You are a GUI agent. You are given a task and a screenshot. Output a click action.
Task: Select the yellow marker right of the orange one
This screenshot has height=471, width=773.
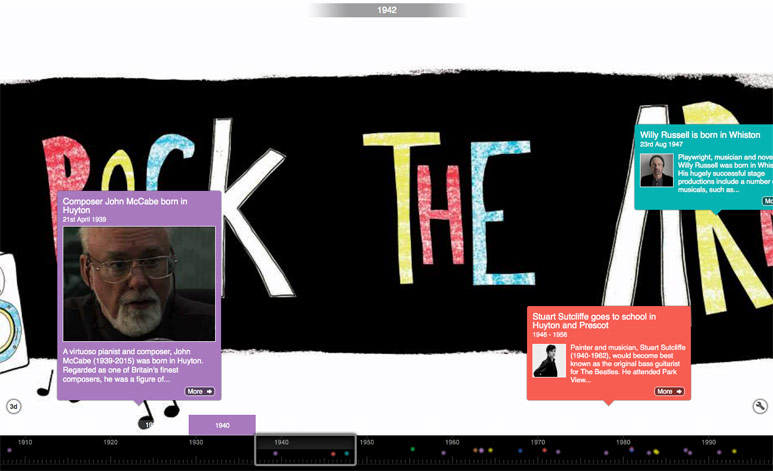(x=491, y=450)
